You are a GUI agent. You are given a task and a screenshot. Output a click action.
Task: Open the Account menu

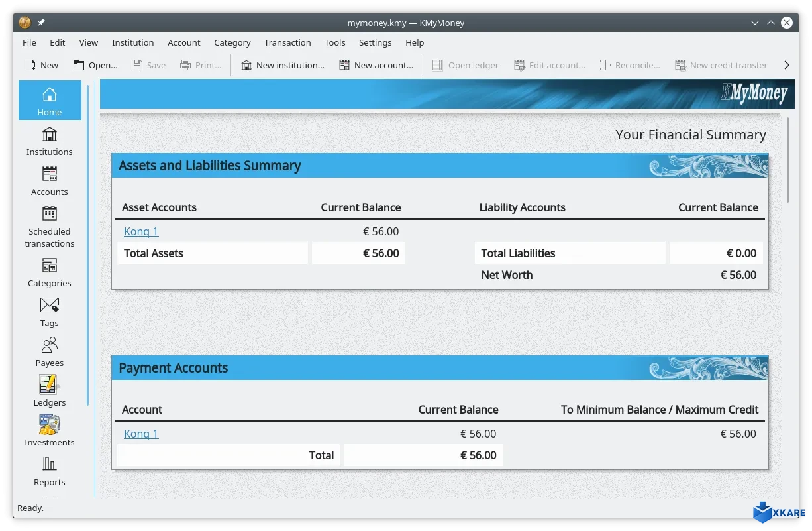184,42
